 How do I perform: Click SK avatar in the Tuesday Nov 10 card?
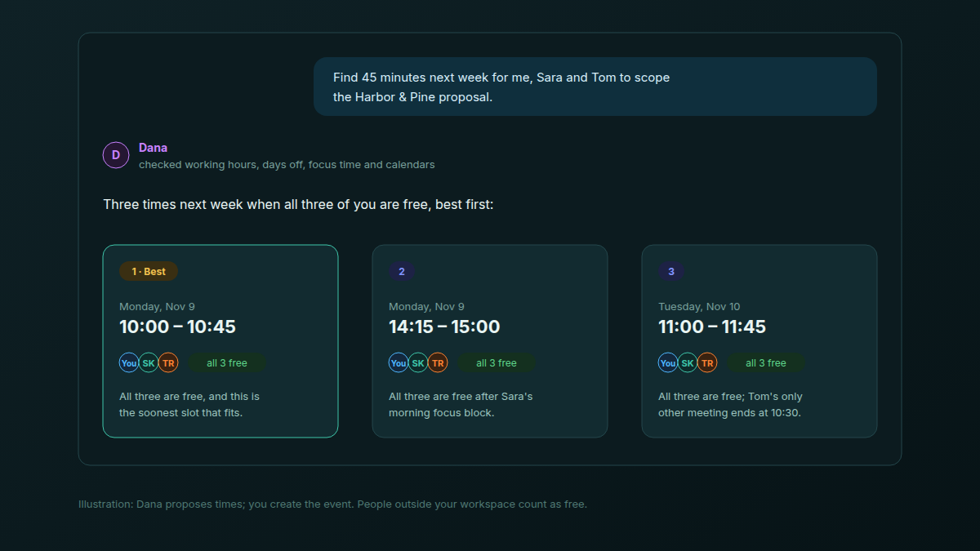point(688,362)
